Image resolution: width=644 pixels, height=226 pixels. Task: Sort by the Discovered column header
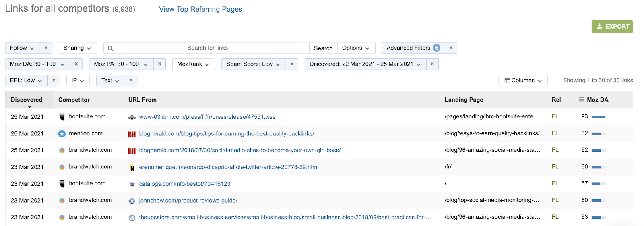[27, 100]
